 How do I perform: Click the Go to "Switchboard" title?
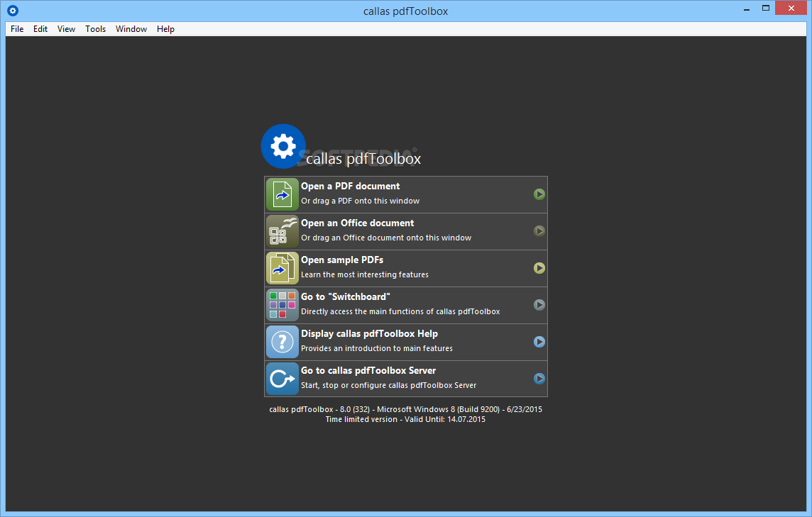click(346, 296)
